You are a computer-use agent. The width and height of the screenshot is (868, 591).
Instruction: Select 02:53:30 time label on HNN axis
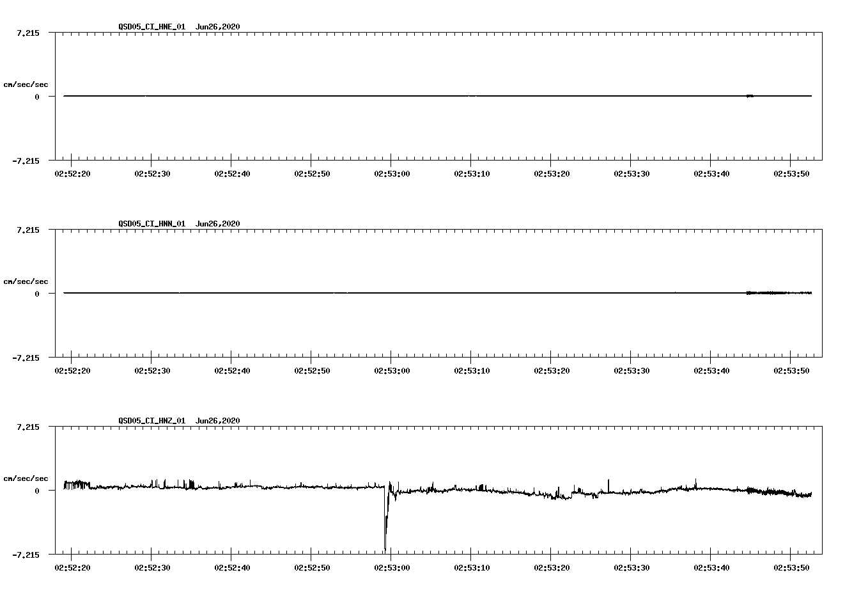point(632,371)
